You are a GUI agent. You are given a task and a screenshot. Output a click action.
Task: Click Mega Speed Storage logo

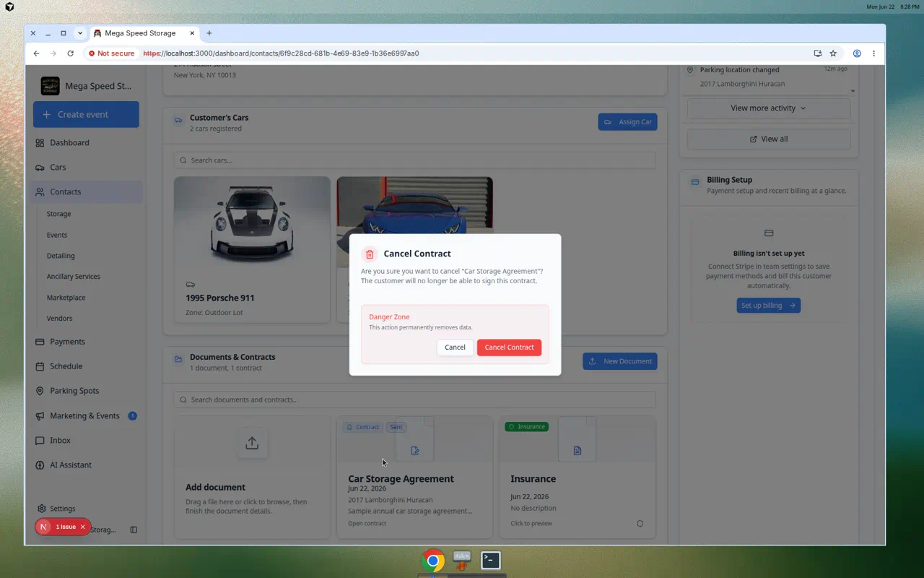(50, 86)
